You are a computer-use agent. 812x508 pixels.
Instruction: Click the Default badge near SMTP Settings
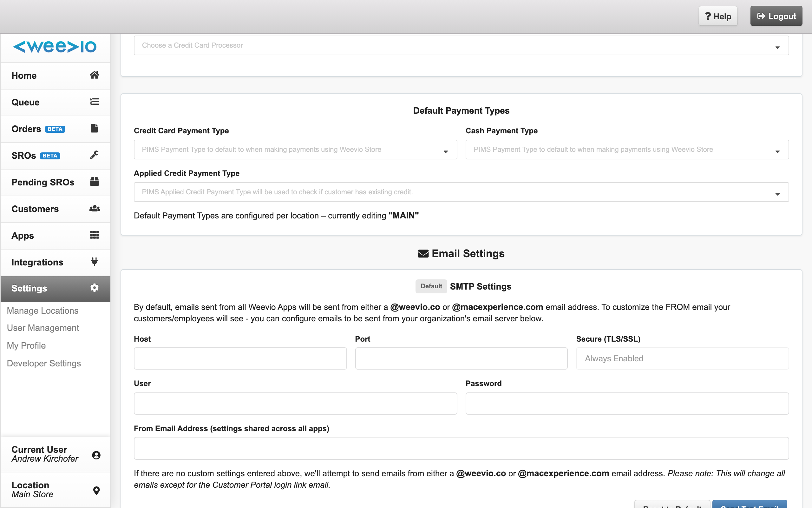click(431, 286)
